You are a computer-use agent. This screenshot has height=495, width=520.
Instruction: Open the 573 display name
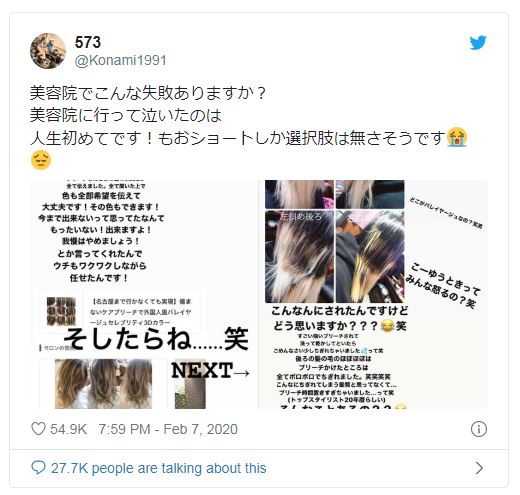coord(88,42)
